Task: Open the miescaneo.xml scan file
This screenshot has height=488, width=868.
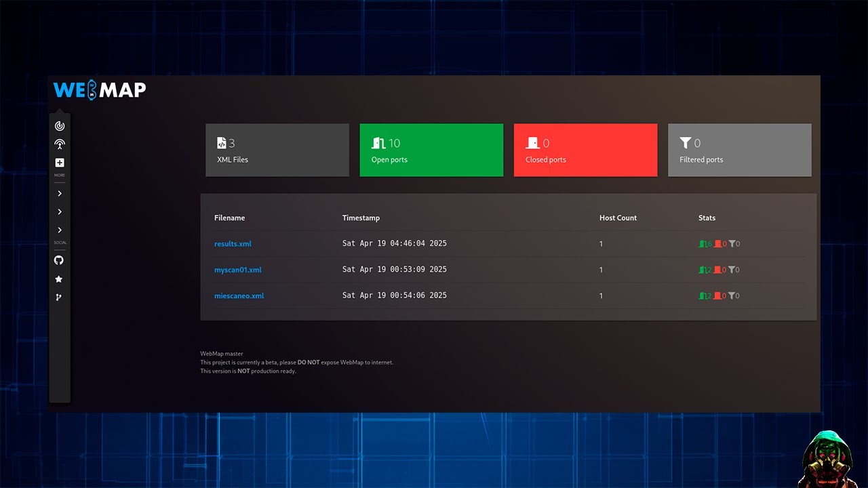Action: [239, 296]
